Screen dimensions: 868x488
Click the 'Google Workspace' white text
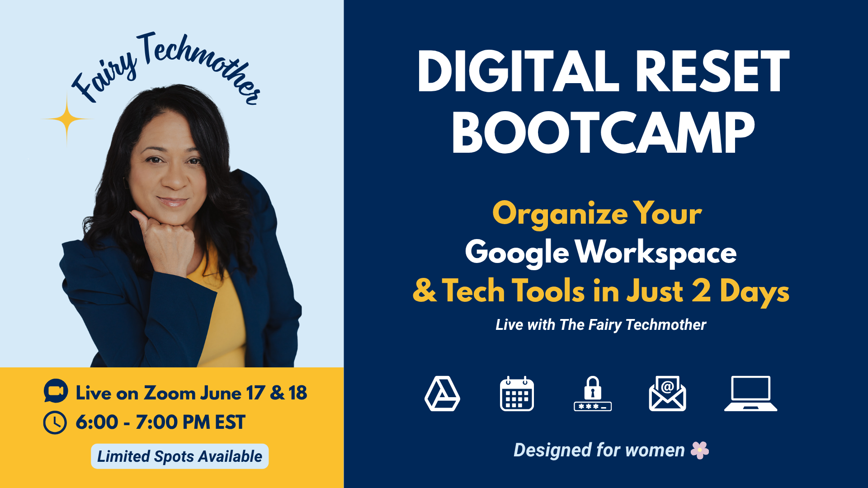click(600, 252)
